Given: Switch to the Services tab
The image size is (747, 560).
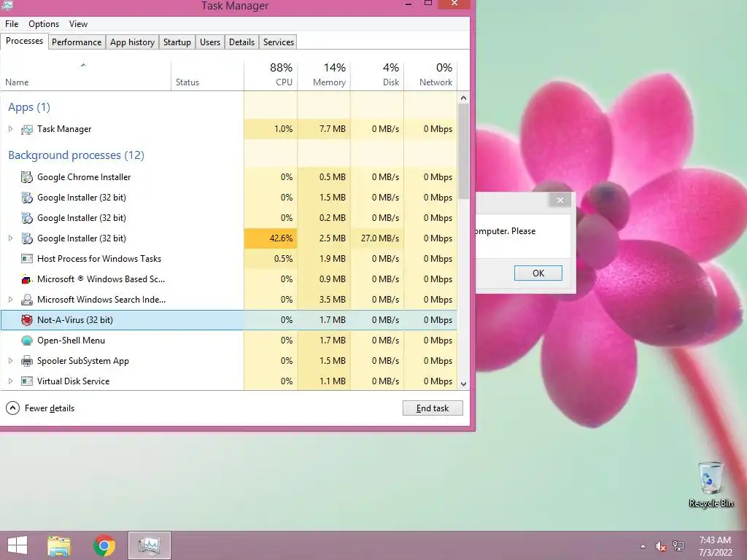Looking at the screenshot, I should (x=279, y=42).
